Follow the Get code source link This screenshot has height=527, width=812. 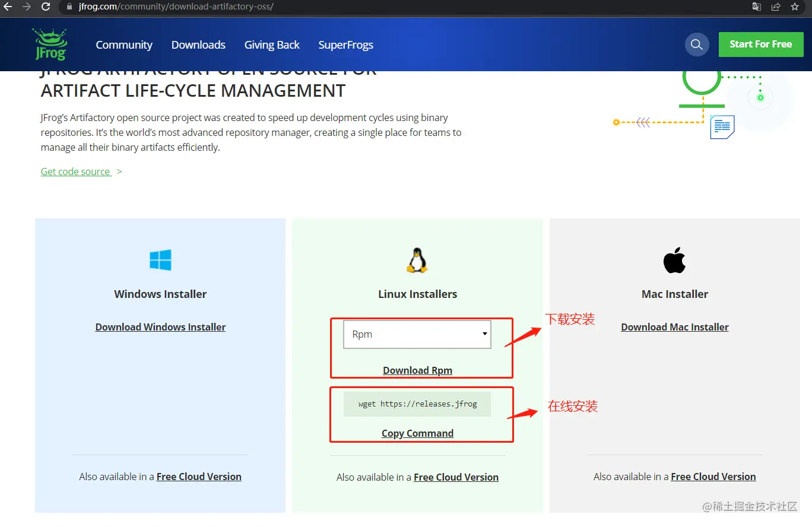click(75, 172)
